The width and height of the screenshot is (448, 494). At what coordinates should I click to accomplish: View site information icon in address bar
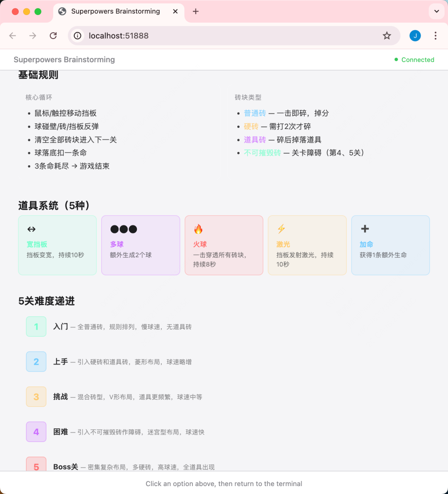78,36
